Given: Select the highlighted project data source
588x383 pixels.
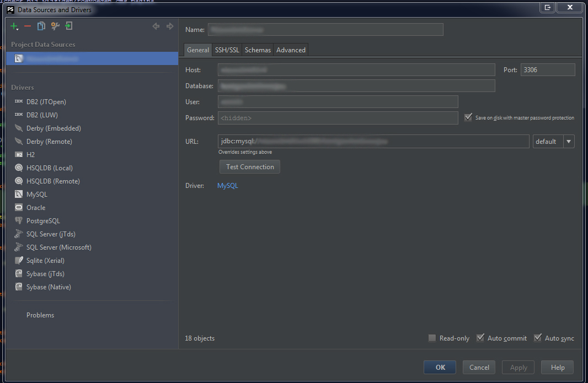Looking at the screenshot, I should tap(92, 58).
